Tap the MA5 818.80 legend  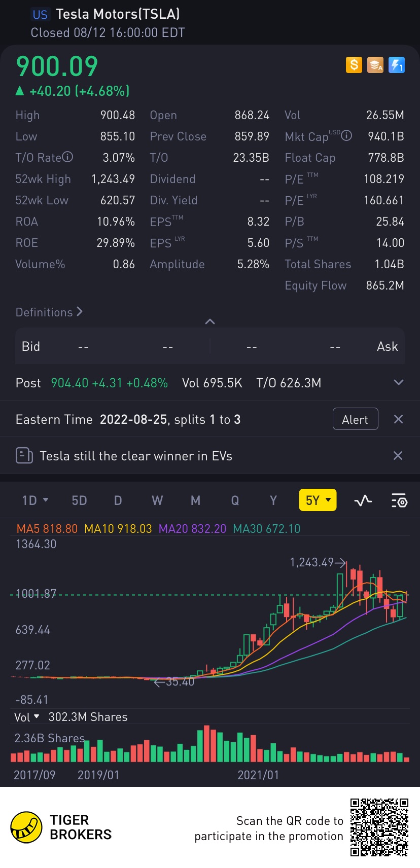47,529
